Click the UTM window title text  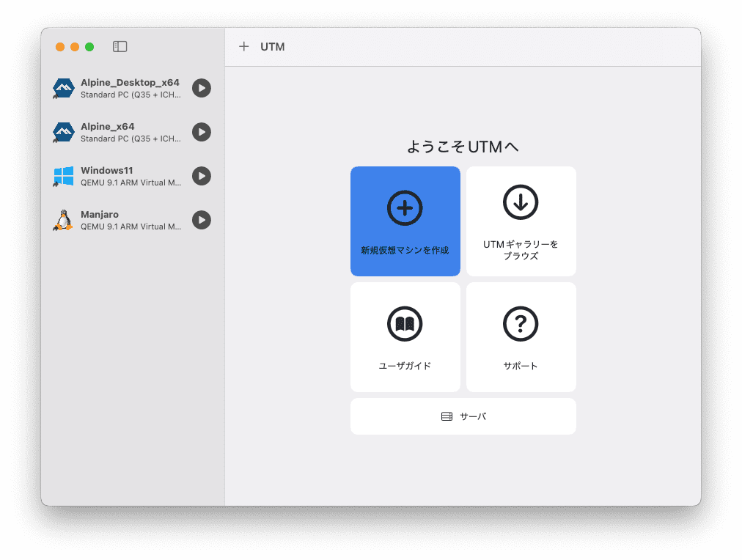(x=273, y=46)
